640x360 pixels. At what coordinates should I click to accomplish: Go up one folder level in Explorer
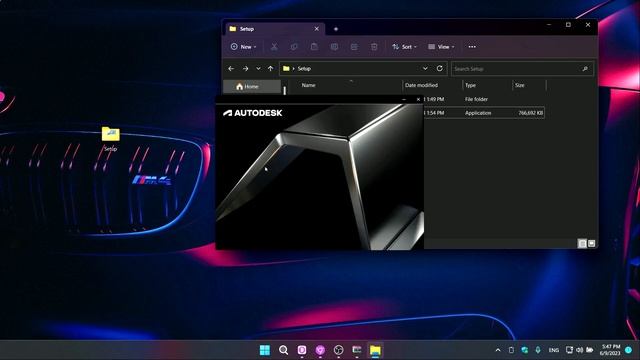[x=270, y=69]
